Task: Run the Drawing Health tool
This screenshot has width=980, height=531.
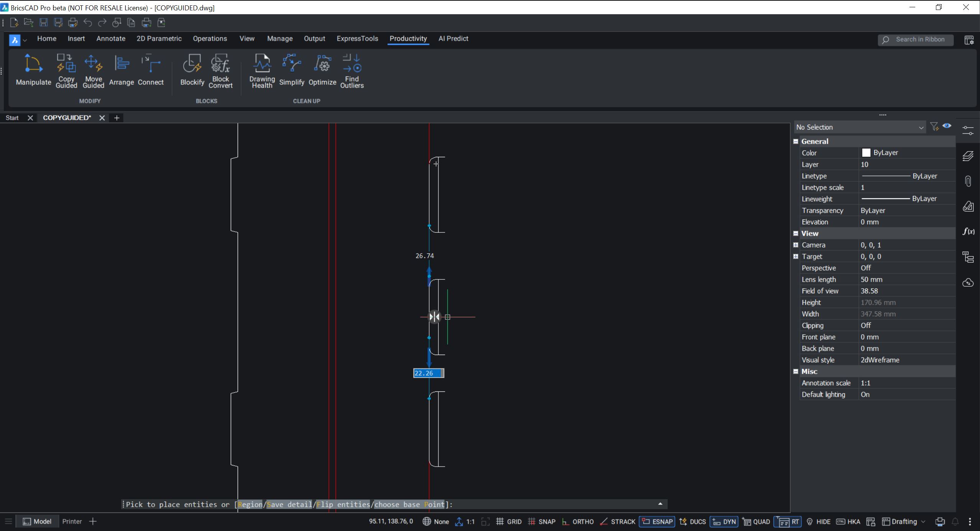Action: [262, 71]
